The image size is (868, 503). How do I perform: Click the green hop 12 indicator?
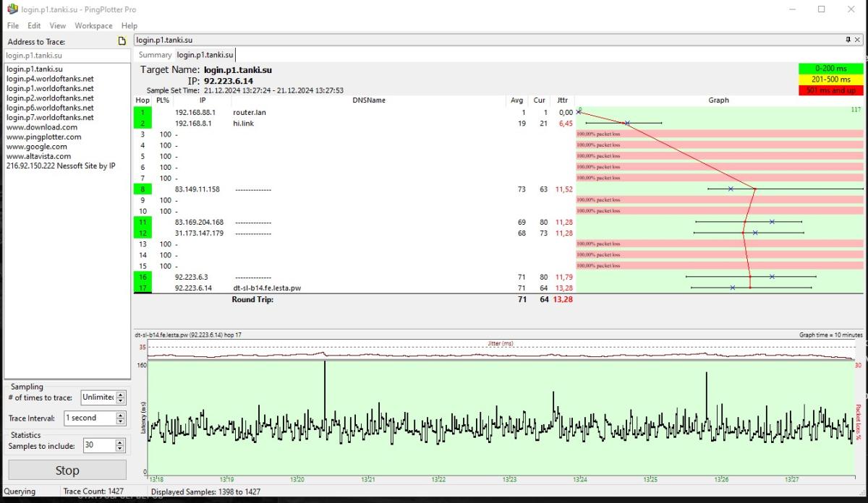click(142, 233)
